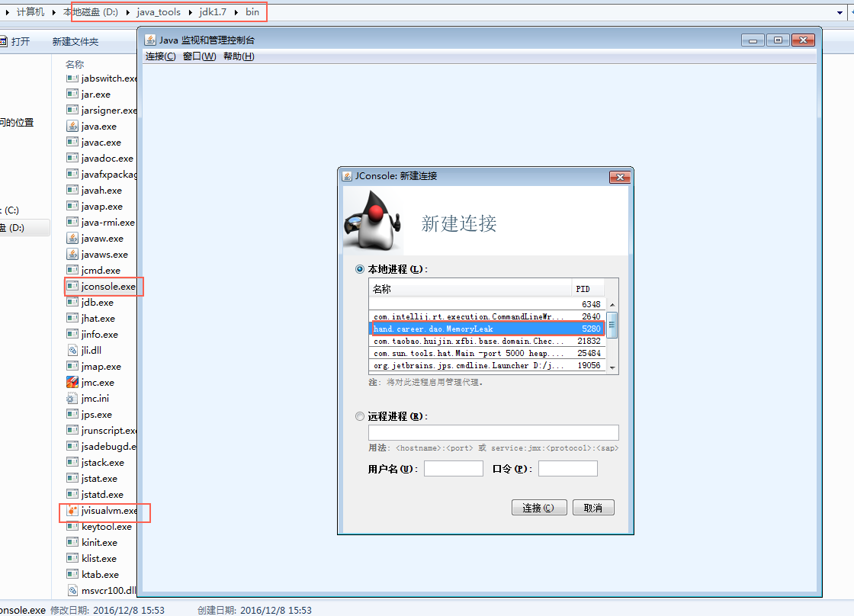
Task: Select process hand.career.dao.MemoryLeak row
Action: click(487, 329)
